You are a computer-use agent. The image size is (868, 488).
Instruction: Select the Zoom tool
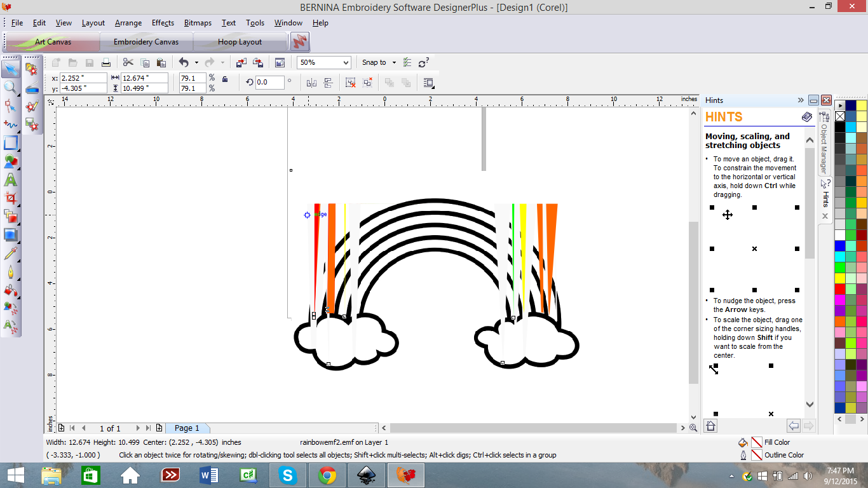[x=11, y=87]
